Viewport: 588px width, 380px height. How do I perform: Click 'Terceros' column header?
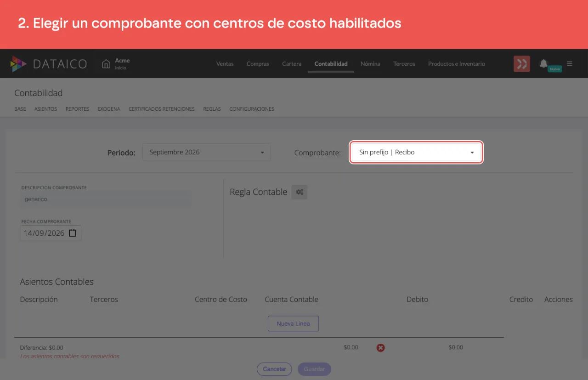click(104, 300)
